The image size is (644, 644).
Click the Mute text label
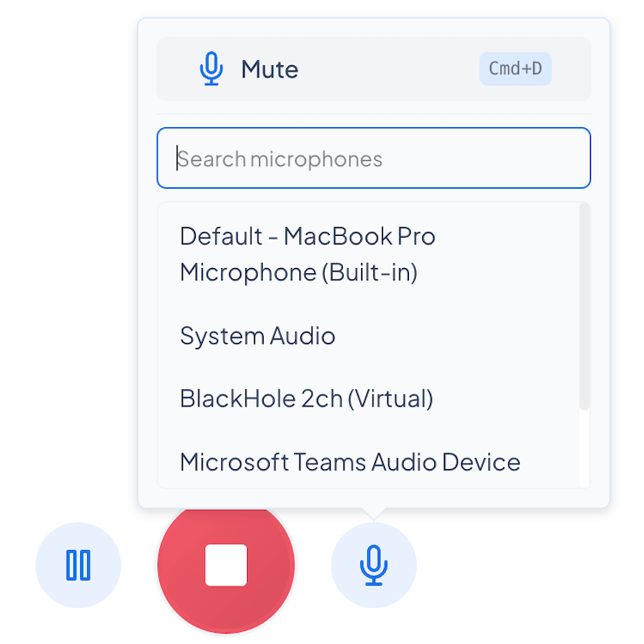[x=270, y=69]
